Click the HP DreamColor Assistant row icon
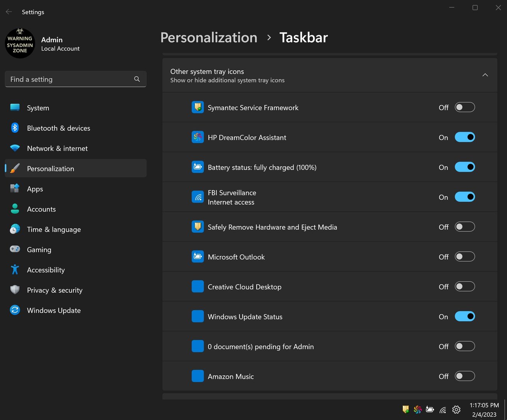Image resolution: width=507 pixels, height=420 pixels. (198, 137)
